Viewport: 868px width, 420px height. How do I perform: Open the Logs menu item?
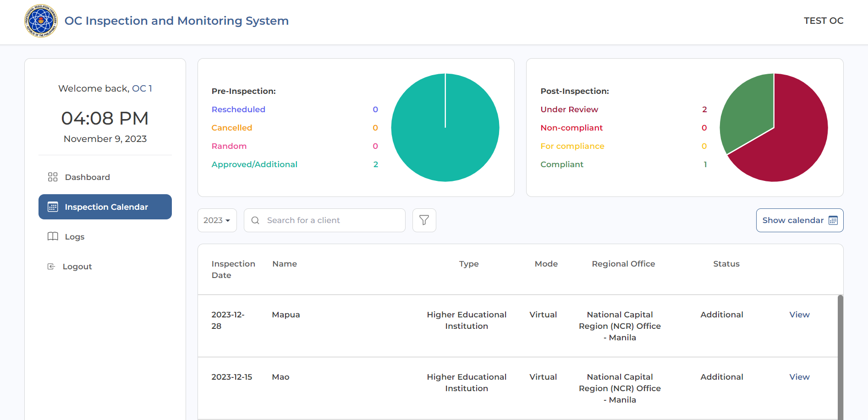[x=75, y=237]
